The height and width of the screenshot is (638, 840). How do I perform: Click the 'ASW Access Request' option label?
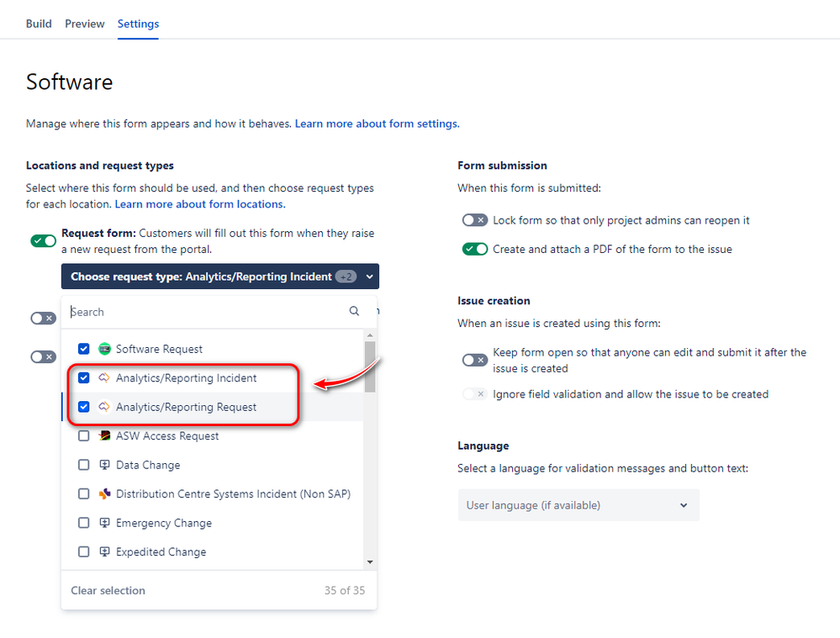pos(167,436)
